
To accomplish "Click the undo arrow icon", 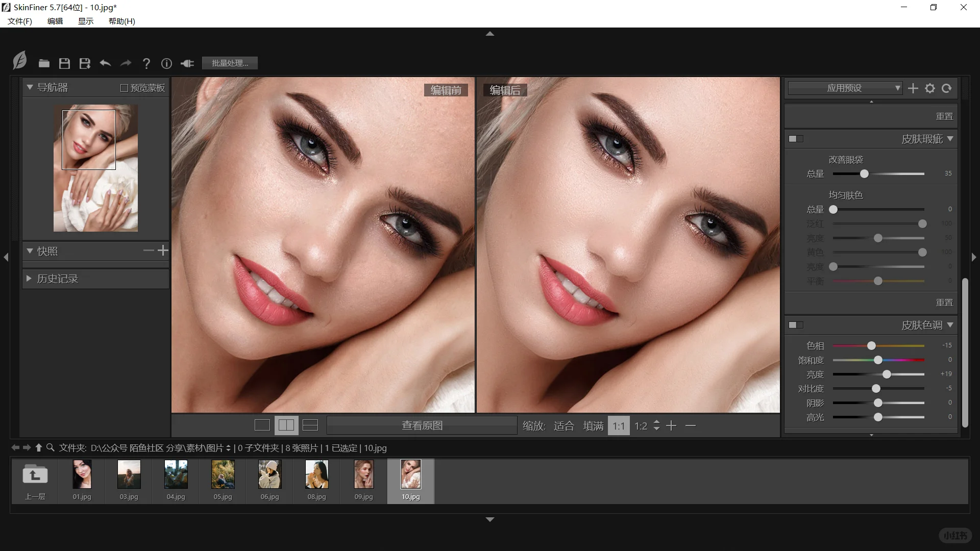I will point(105,63).
